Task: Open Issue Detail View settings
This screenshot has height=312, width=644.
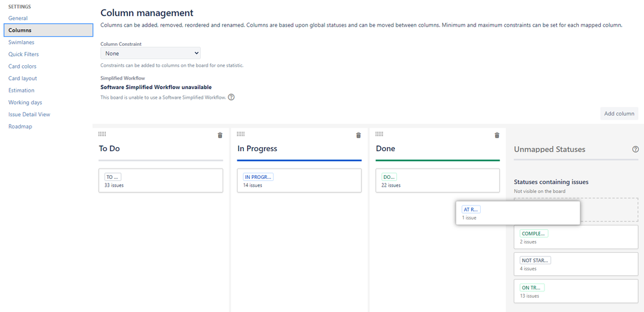Action: coord(29,114)
